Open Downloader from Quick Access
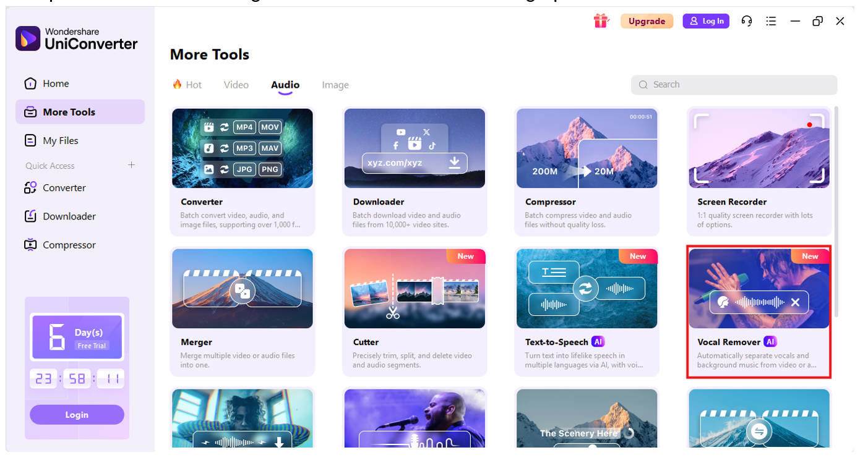Screen dimensions: 868x463 (x=80, y=216)
